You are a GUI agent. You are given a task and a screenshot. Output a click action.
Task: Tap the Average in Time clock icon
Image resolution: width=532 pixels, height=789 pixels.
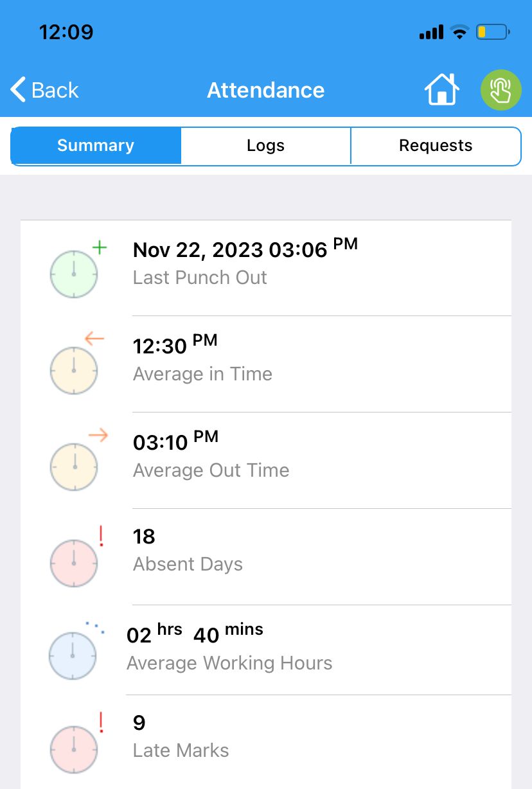click(75, 369)
